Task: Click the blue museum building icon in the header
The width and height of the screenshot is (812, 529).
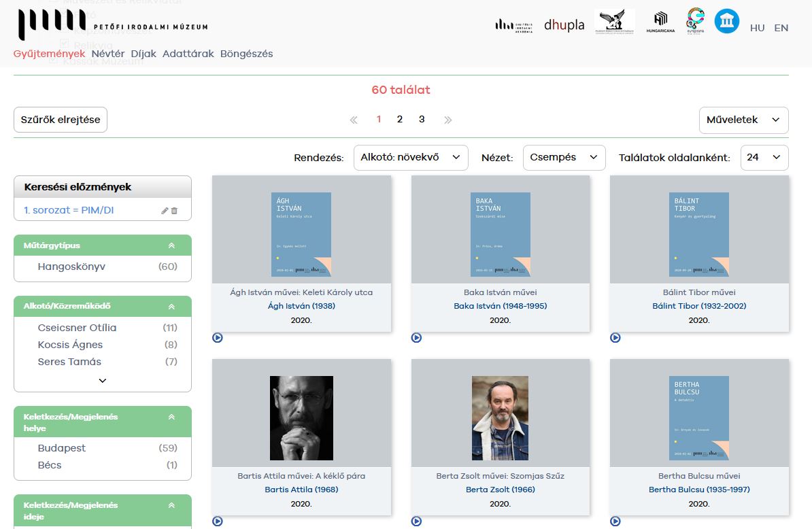Action: pyautogui.click(x=726, y=22)
